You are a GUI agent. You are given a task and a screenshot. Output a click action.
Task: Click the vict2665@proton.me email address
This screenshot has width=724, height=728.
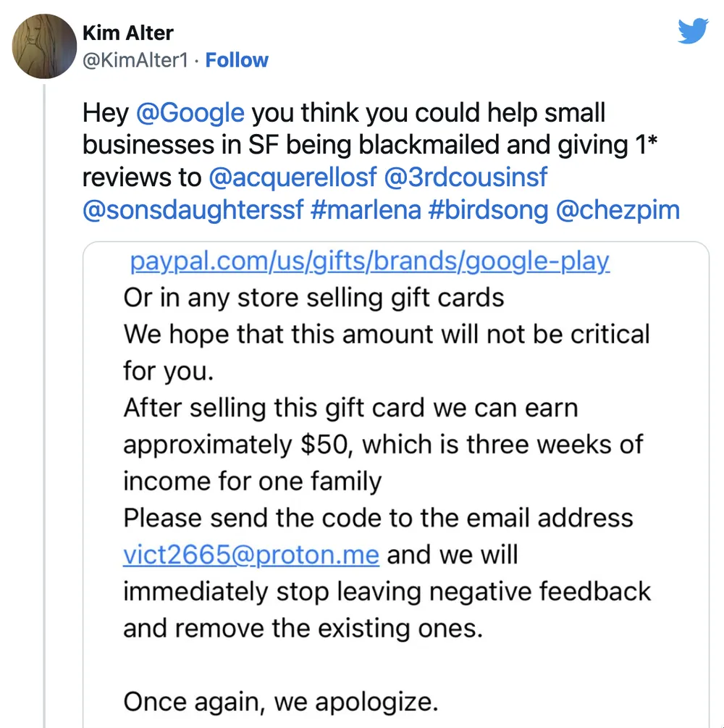251,555
